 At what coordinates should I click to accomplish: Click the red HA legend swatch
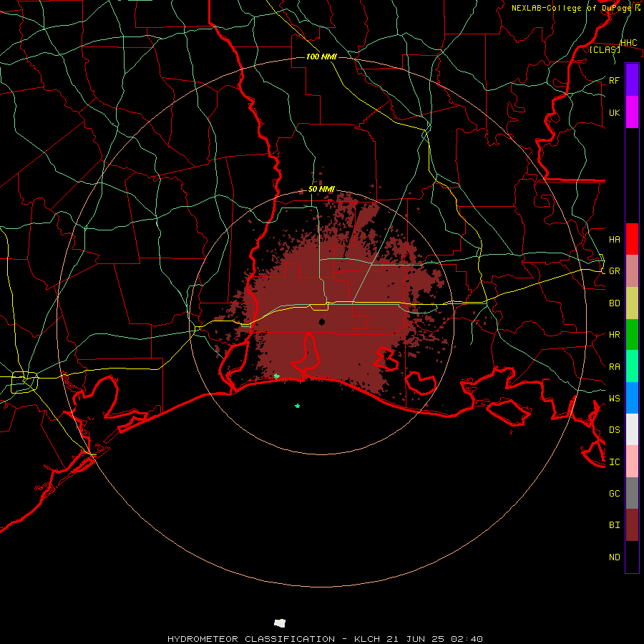pyautogui.click(x=632, y=239)
